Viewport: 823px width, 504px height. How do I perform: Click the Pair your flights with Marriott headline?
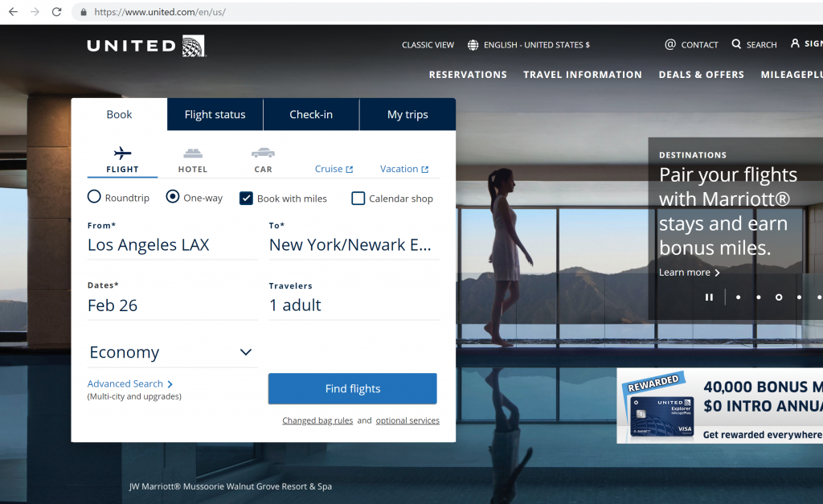point(728,211)
